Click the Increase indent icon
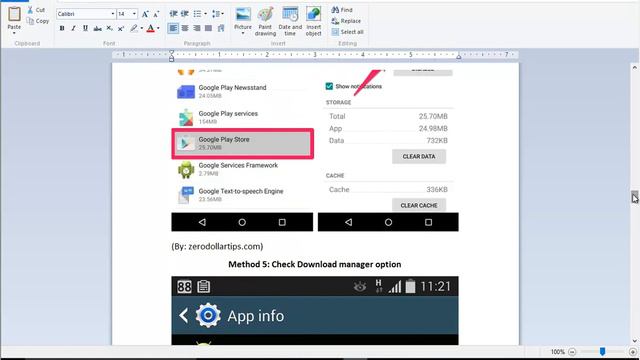 pos(185,14)
